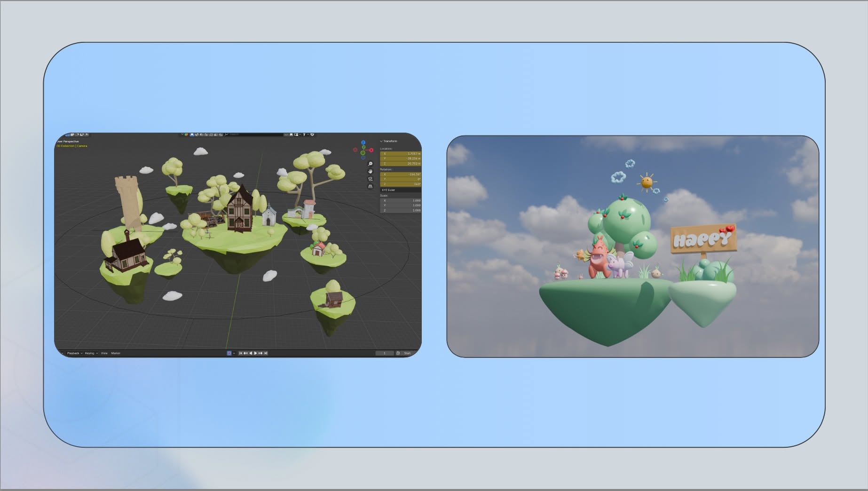Click the zoom magnifier icon in the Blender viewport
868x491 pixels.
pos(371,164)
